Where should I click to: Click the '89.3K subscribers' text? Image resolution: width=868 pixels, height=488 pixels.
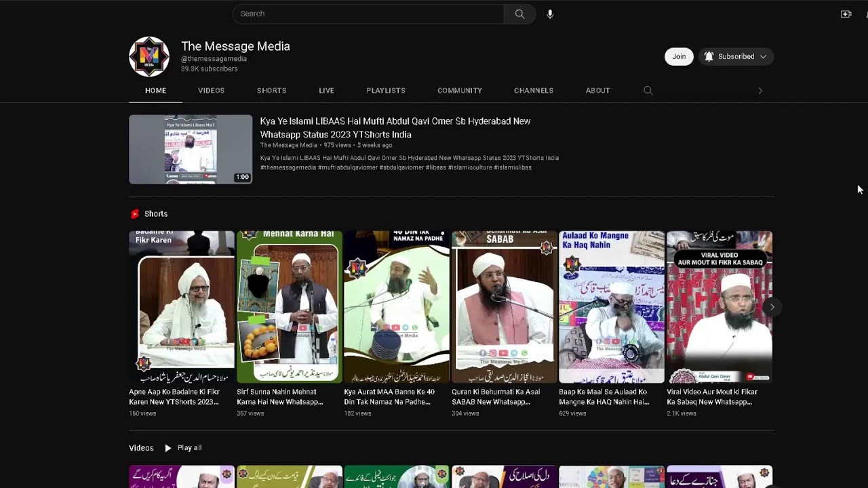click(209, 69)
